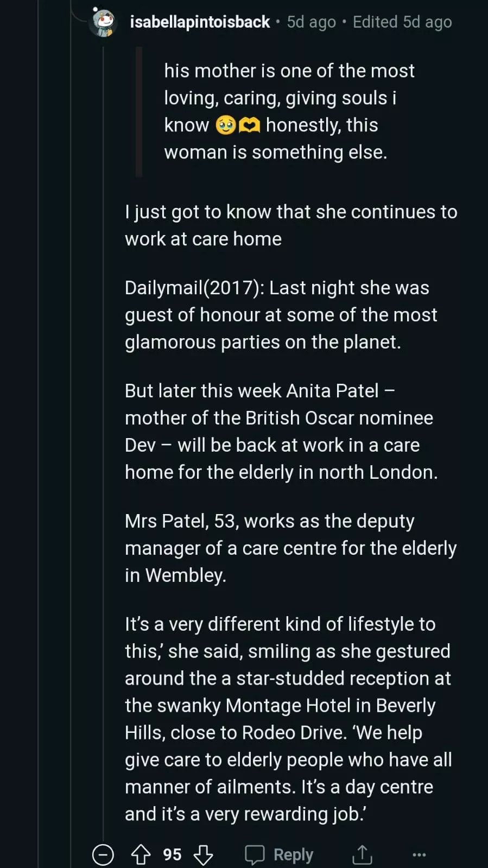
Task: Collapse the comment with the minus circle
Action: point(103,855)
